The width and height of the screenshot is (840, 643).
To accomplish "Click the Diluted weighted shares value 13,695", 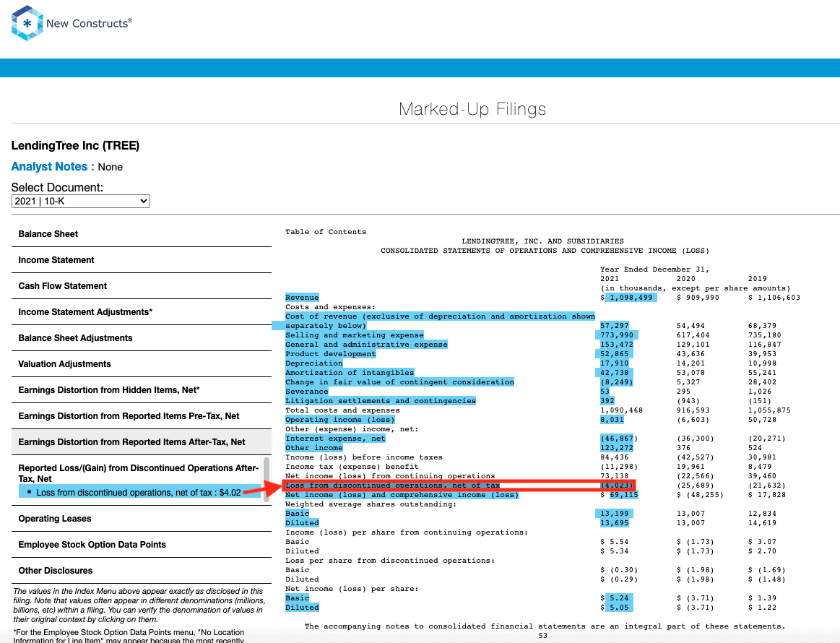I will tap(614, 523).
